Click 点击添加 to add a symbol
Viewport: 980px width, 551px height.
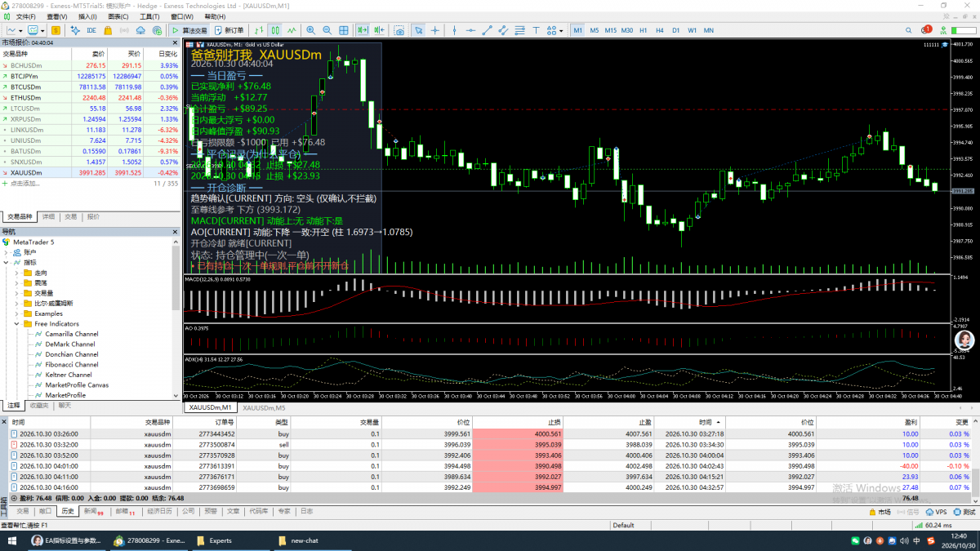(x=26, y=184)
